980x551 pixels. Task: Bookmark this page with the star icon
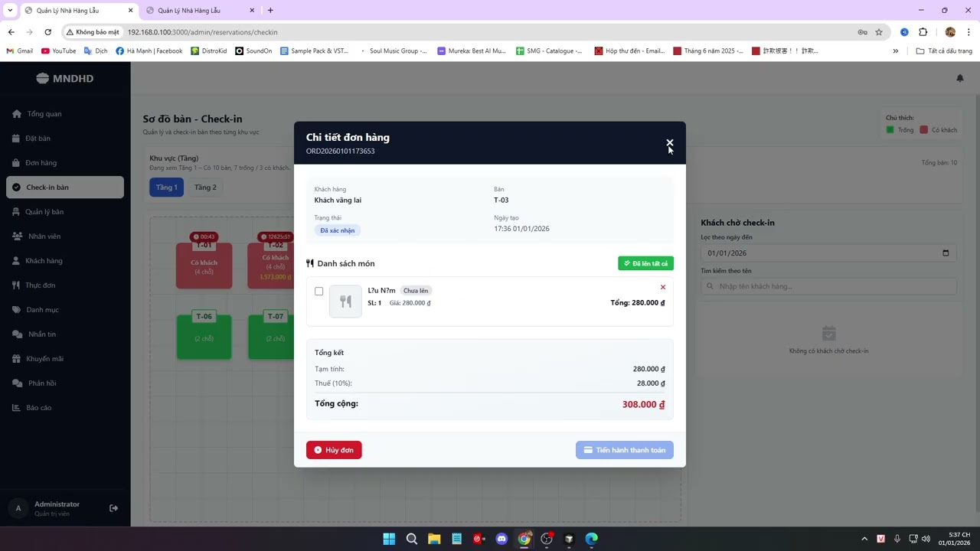pos(879,32)
